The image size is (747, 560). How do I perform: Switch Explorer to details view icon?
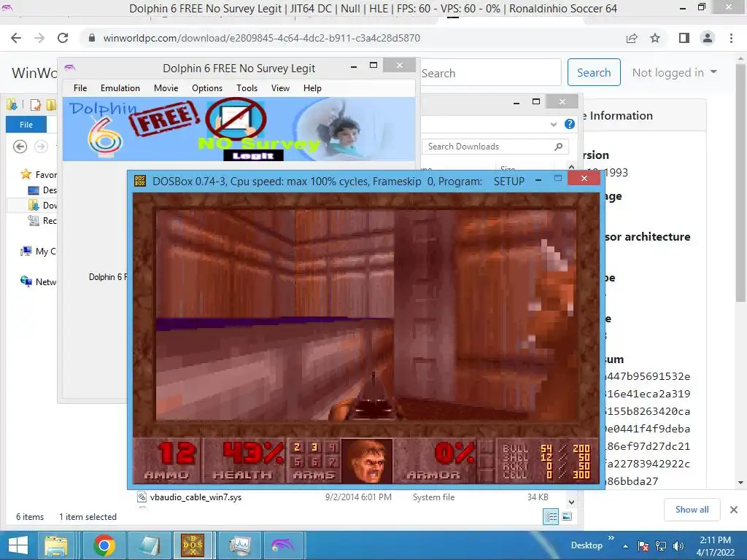(x=551, y=517)
